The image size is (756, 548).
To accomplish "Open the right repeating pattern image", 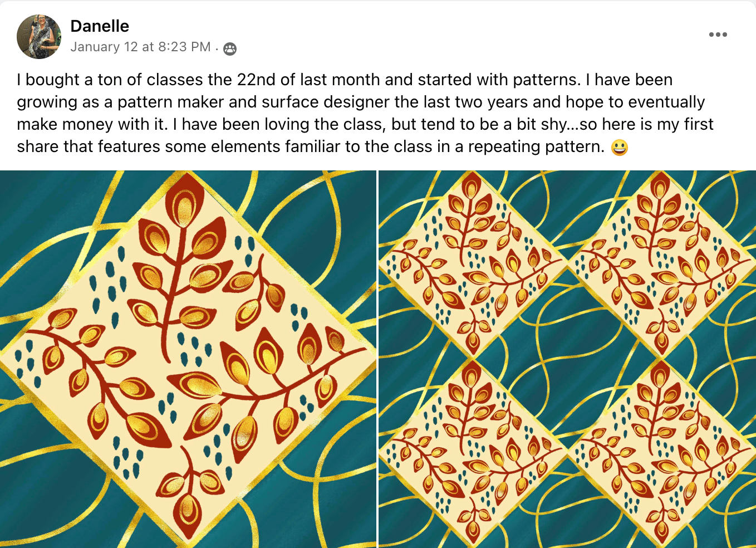I will (567, 359).
